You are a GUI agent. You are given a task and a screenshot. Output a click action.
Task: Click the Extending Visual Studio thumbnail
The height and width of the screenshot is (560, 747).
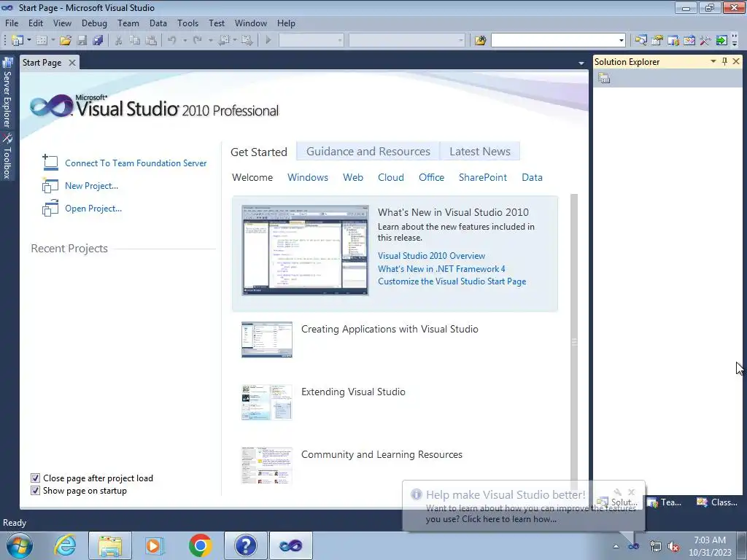pyautogui.click(x=267, y=402)
